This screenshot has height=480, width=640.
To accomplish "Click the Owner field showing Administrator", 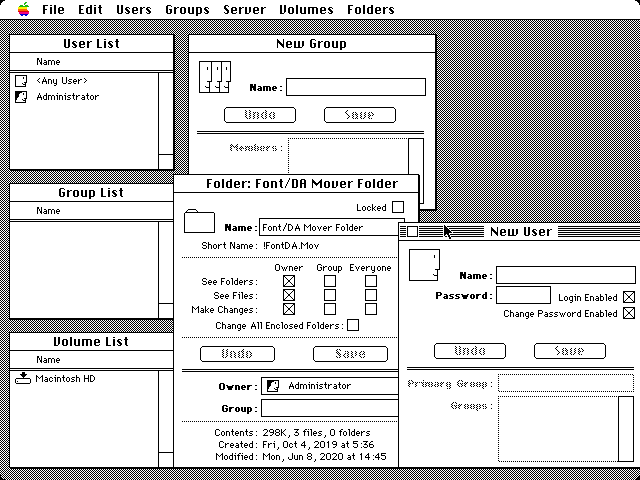I will click(x=330, y=386).
